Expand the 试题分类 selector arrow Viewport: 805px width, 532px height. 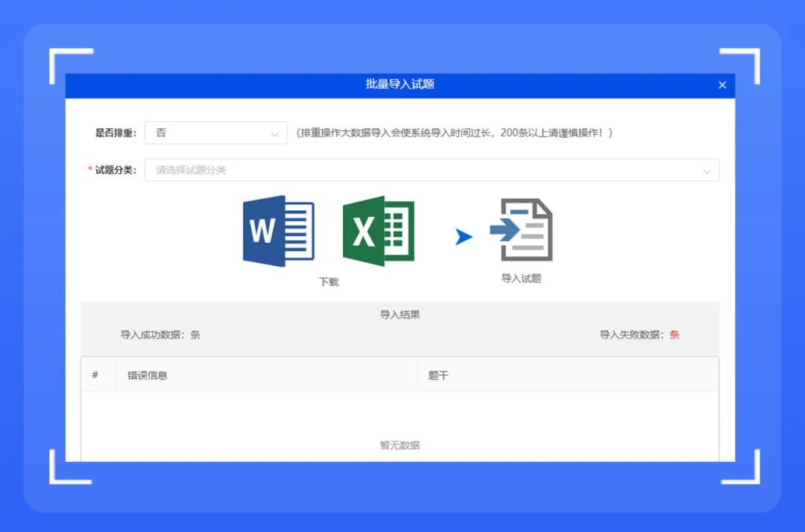click(707, 171)
